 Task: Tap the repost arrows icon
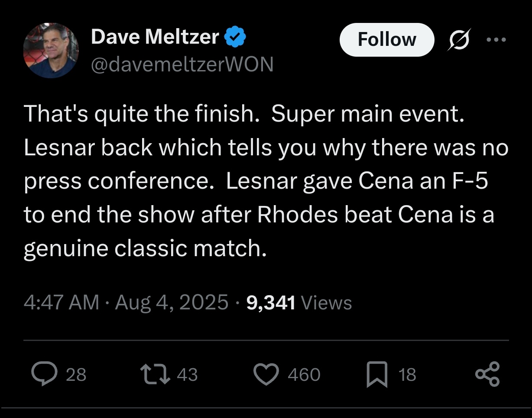pos(155,374)
